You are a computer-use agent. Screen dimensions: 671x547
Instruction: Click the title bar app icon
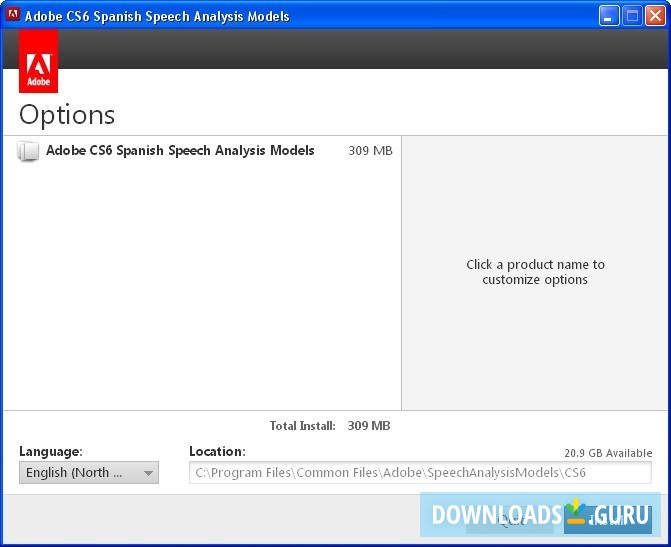[13, 15]
